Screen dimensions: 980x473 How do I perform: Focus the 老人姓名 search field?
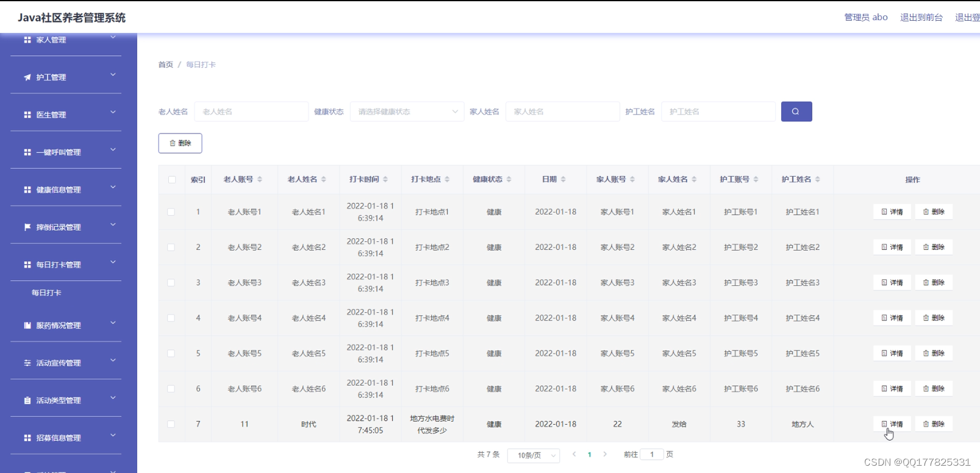pos(251,112)
